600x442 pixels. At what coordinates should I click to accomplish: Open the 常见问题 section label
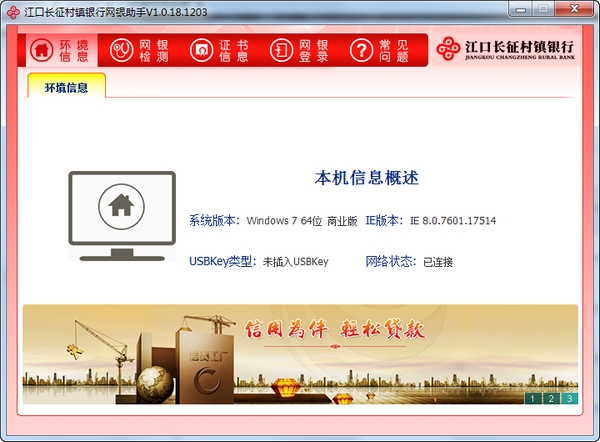click(394, 51)
